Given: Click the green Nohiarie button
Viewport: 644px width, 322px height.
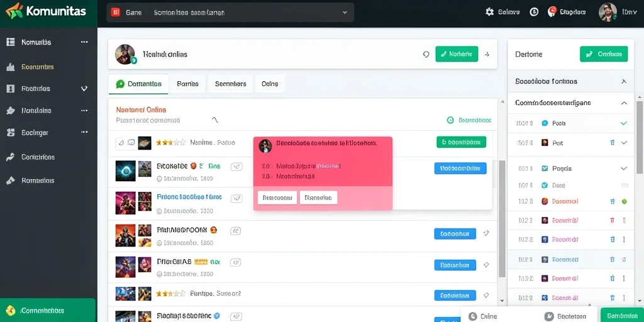Looking at the screenshot, I should coord(457,54).
